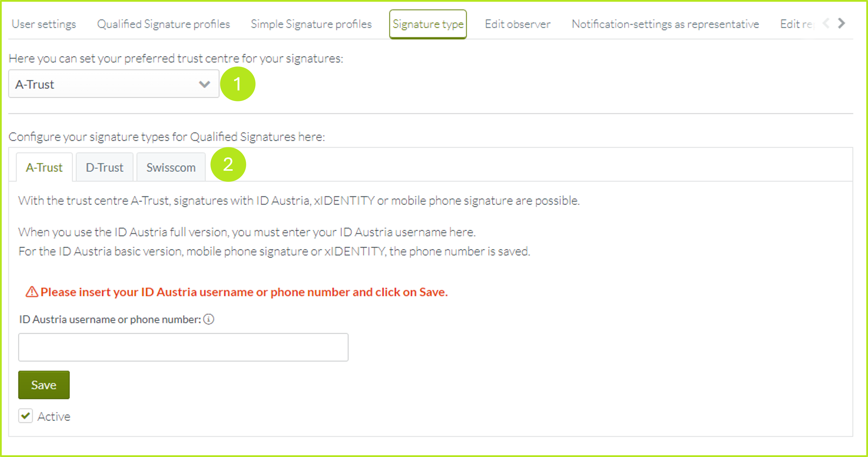Open the preferred trust centre dropdown
The height and width of the screenshot is (457, 868).
click(113, 84)
